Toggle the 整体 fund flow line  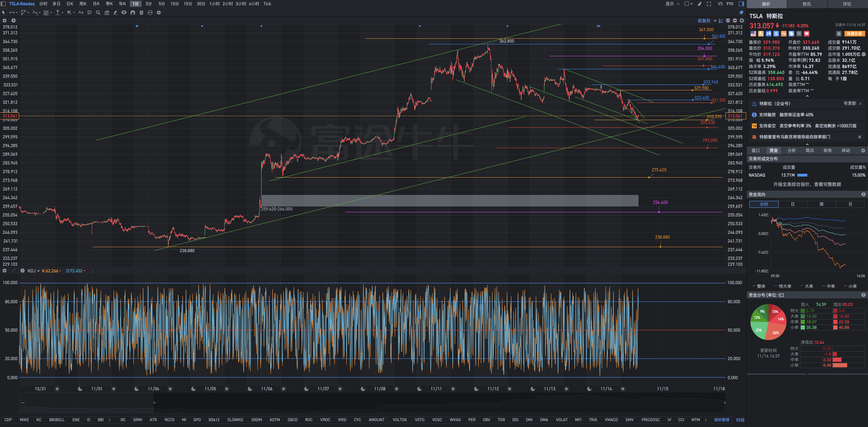pos(759,286)
